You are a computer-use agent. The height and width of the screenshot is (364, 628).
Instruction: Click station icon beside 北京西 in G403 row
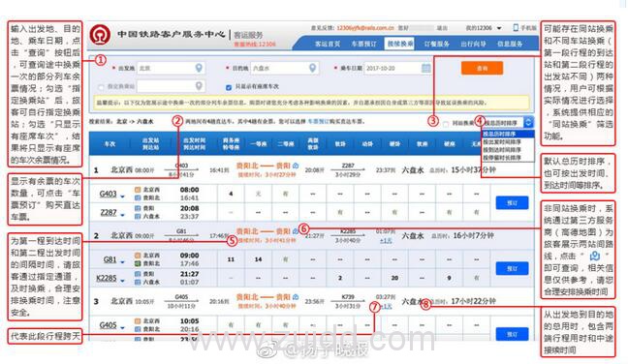[x=138, y=190]
